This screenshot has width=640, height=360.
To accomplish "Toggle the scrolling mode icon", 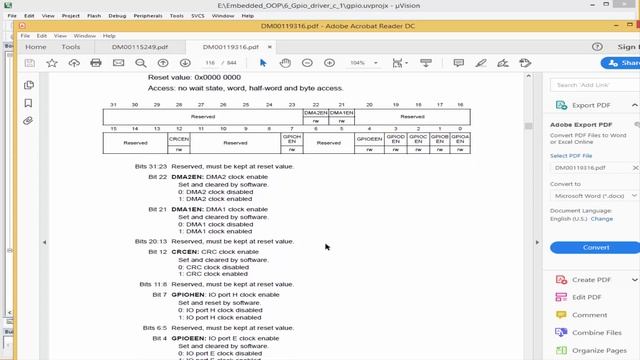I will tap(426, 63).
